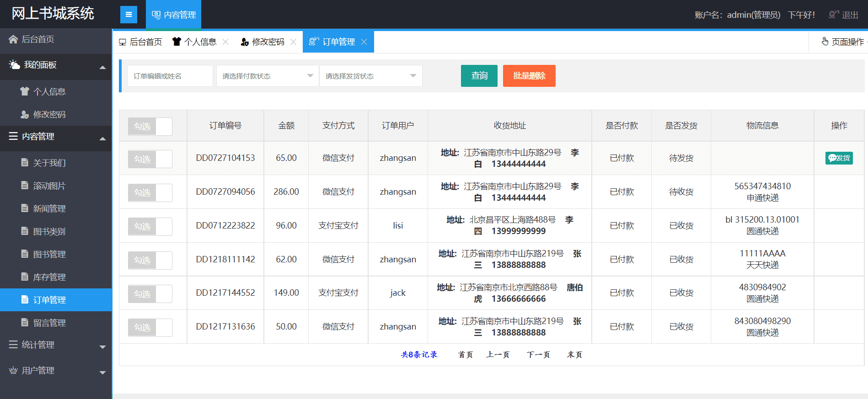Click the home icon beside 后台首页 sidebar

point(13,39)
